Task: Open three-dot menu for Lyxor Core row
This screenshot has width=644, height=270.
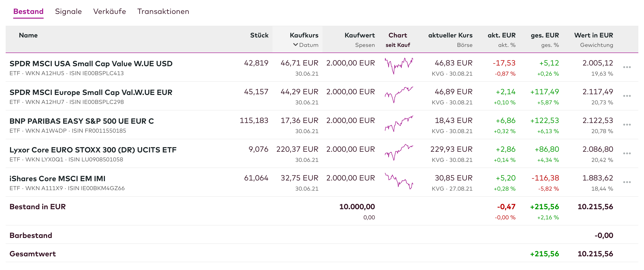Action: [x=627, y=153]
